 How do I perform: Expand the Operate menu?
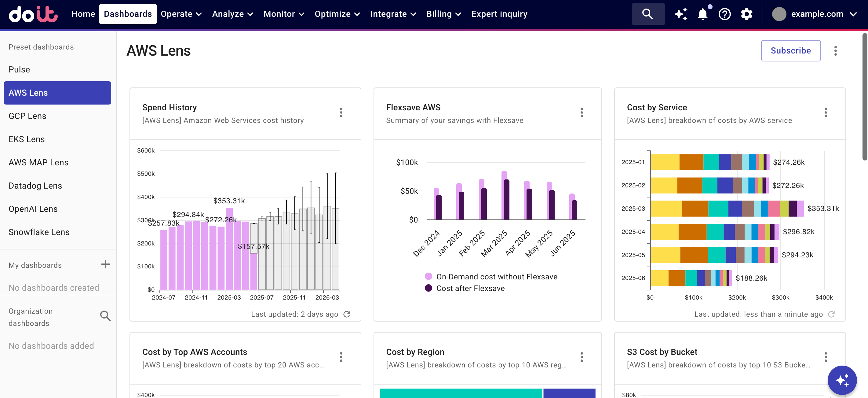point(181,14)
